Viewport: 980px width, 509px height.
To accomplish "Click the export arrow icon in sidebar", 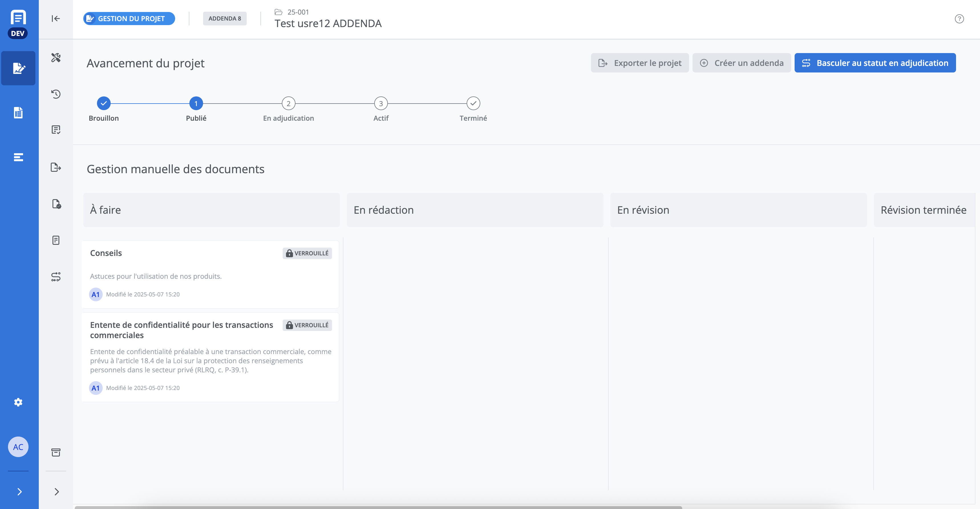I will click(56, 167).
